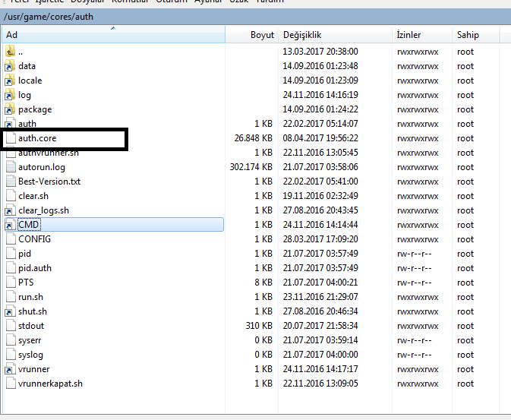Image resolution: width=511 pixels, height=420 pixels.
Task: Click the 'stdout' file name
Action: click(31, 326)
